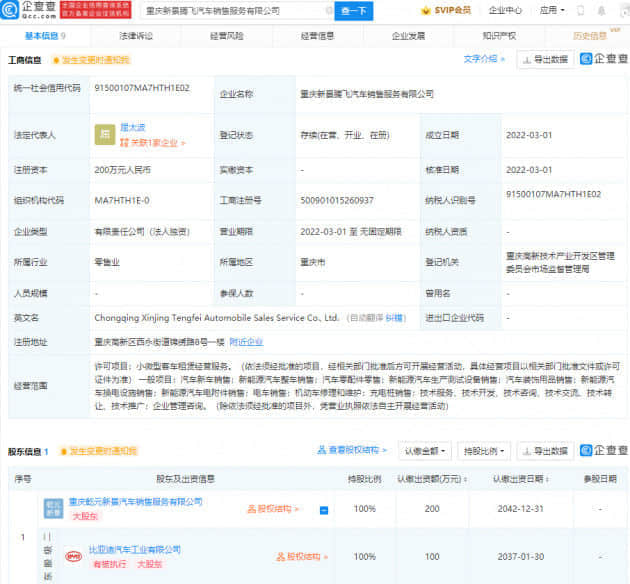Click the 纠错 link beside English name
The width and height of the screenshot is (630, 584).
[394, 318]
